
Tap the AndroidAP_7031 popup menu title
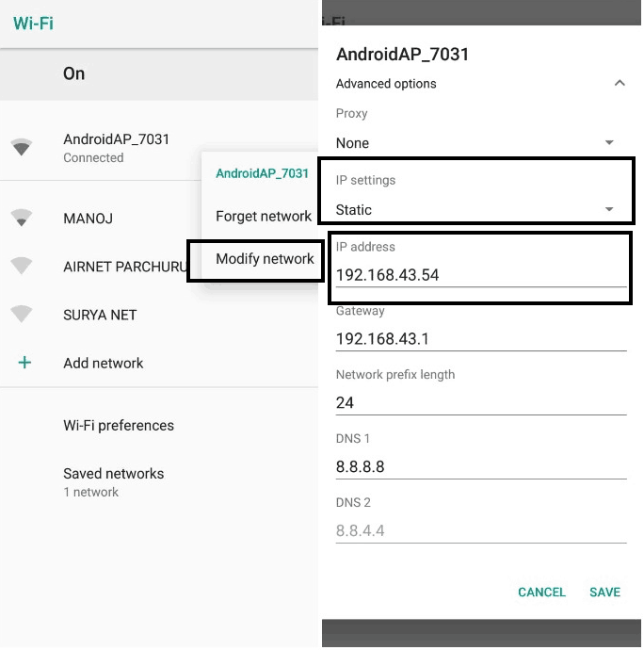coord(262,173)
